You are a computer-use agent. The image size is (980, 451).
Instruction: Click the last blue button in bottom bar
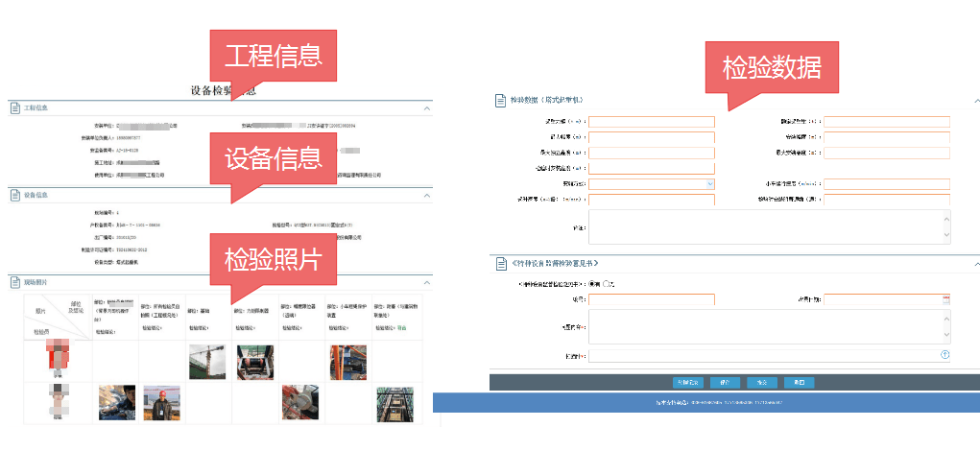coord(800,382)
